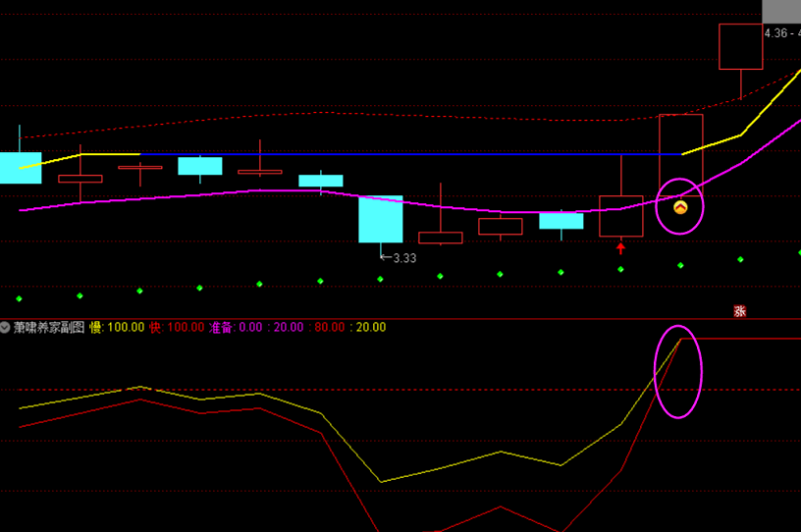This screenshot has height=532, width=801.
Task: Click the red upward arrow below candle
Action: [620, 248]
